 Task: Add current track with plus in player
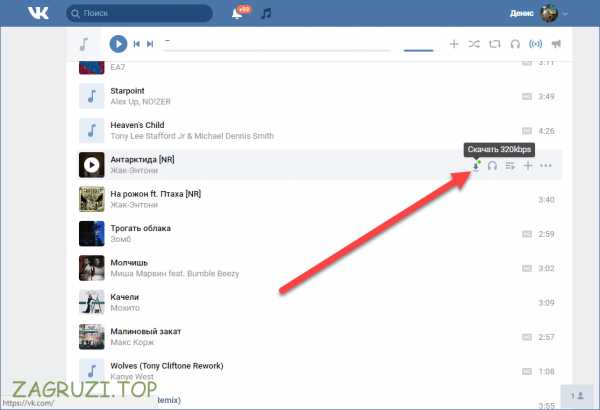click(454, 44)
